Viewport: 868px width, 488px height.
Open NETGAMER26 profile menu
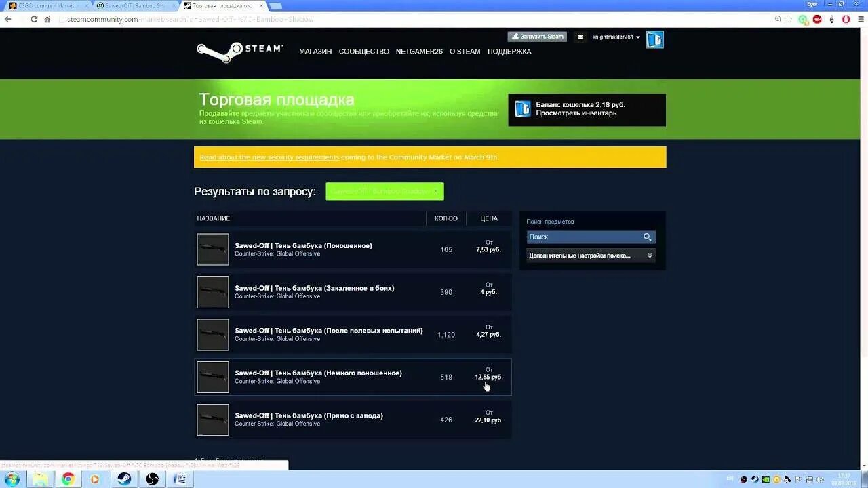tap(419, 52)
